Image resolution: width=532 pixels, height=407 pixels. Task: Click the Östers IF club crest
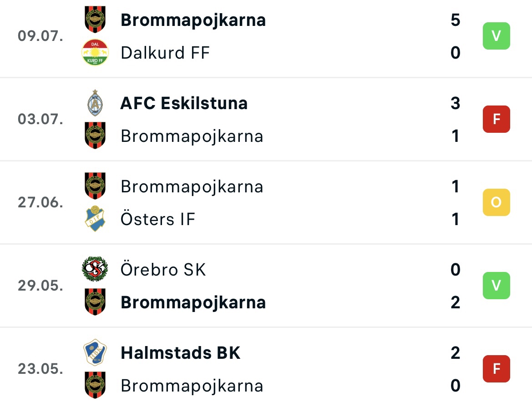pos(95,219)
